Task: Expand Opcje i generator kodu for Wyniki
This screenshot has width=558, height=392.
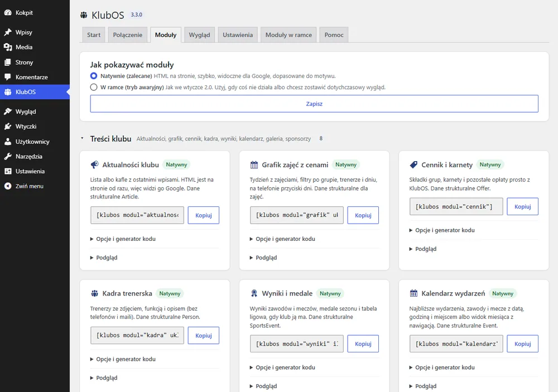Action: coord(282,367)
